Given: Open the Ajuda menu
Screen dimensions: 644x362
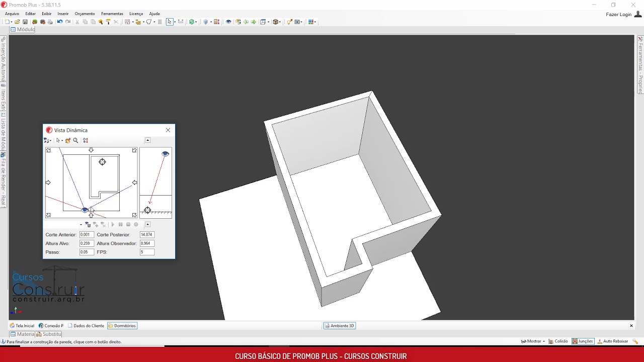Looking at the screenshot, I should 154,14.
